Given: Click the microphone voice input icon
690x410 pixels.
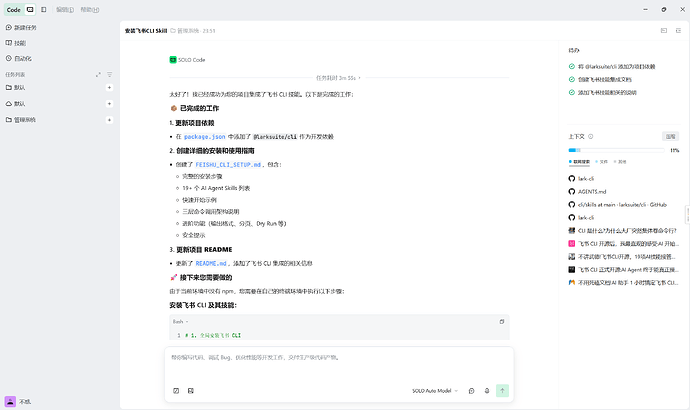Looking at the screenshot, I should click(x=487, y=391).
